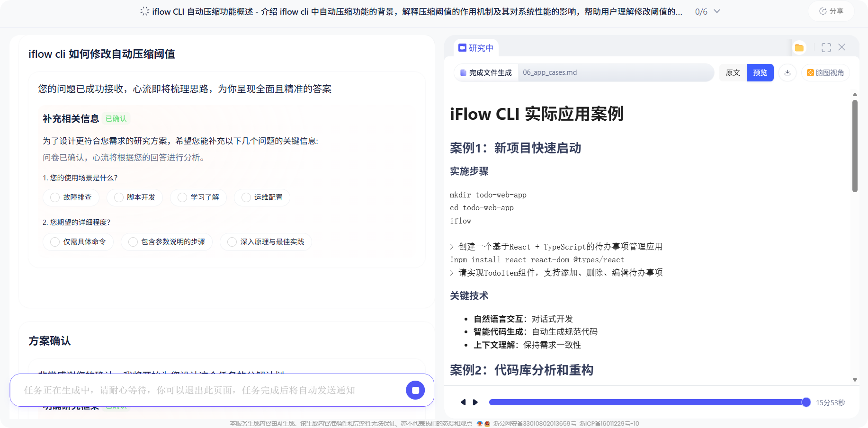
Task: Open the 脑图视角 mind map view
Action: click(825, 73)
